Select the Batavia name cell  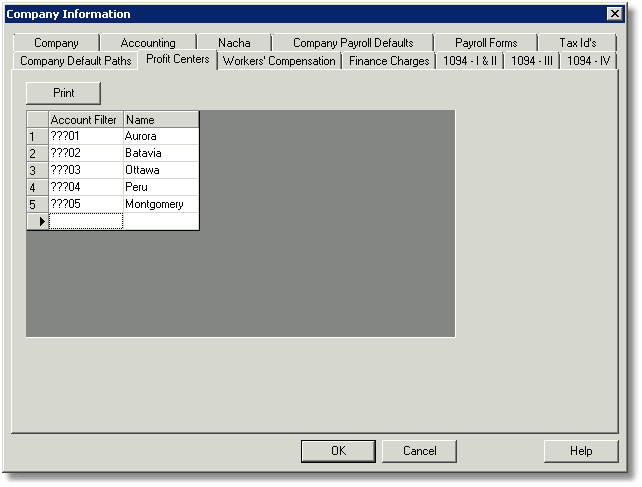[161, 153]
